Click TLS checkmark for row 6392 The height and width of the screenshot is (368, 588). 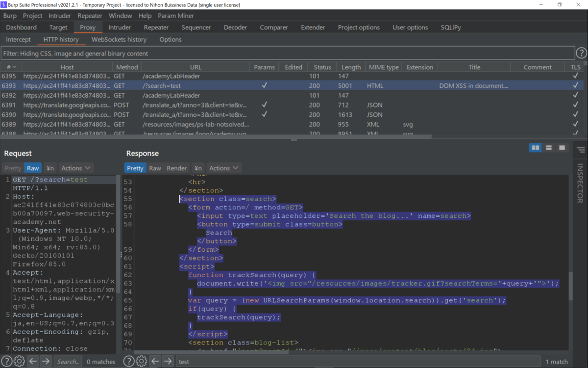coord(575,95)
